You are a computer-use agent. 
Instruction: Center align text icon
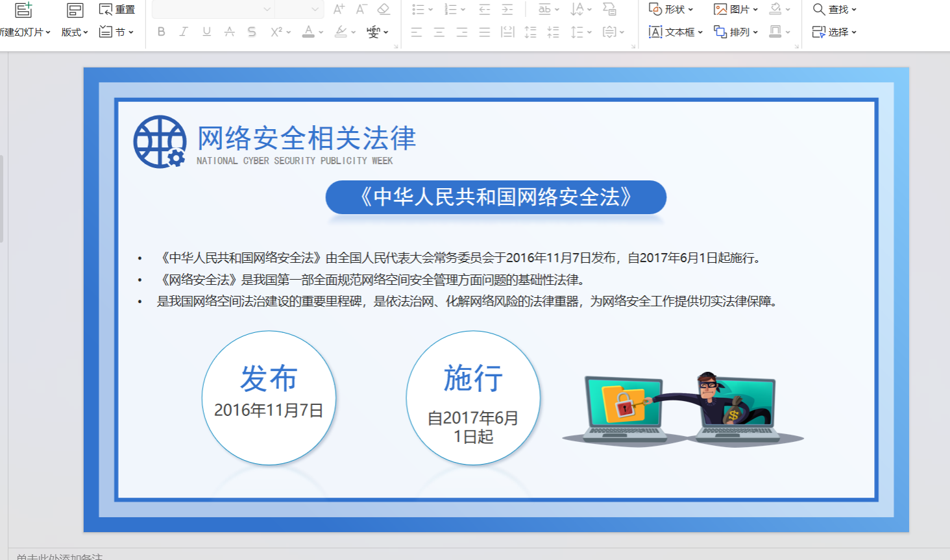pyautogui.click(x=439, y=32)
